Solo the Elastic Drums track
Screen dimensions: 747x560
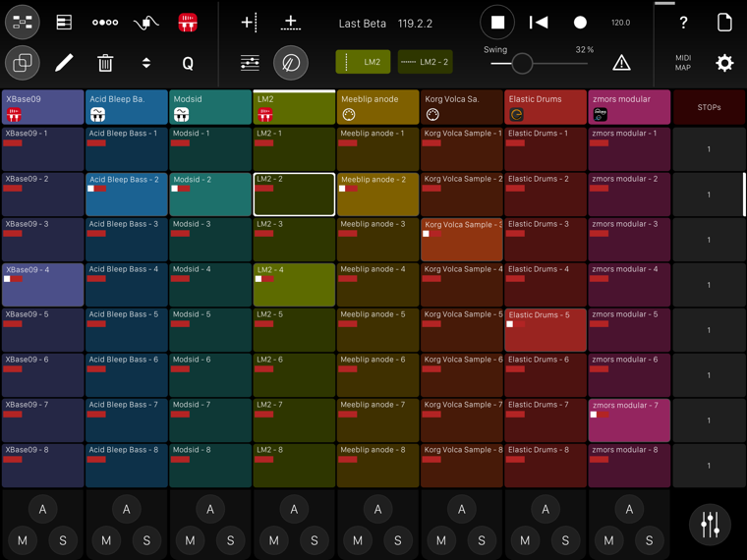pos(565,540)
